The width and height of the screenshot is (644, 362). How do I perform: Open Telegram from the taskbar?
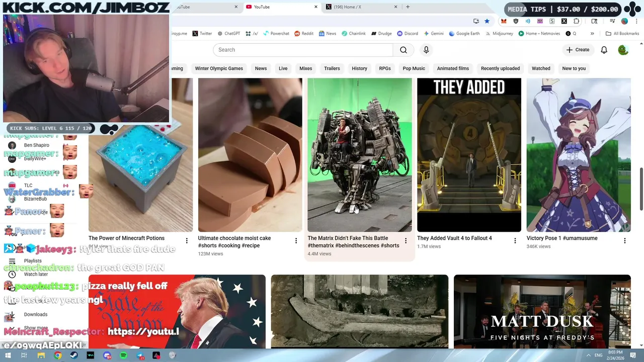pos(140,355)
